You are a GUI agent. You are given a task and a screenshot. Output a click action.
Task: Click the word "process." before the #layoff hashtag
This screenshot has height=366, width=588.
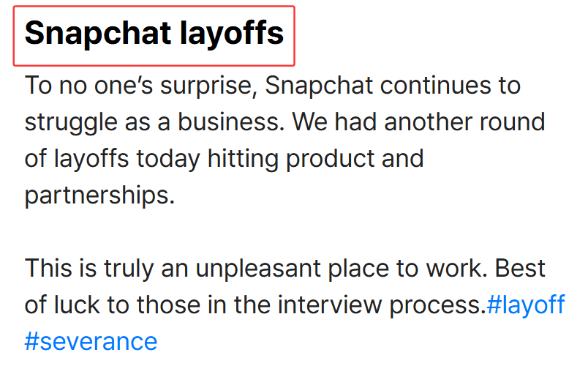(x=437, y=305)
